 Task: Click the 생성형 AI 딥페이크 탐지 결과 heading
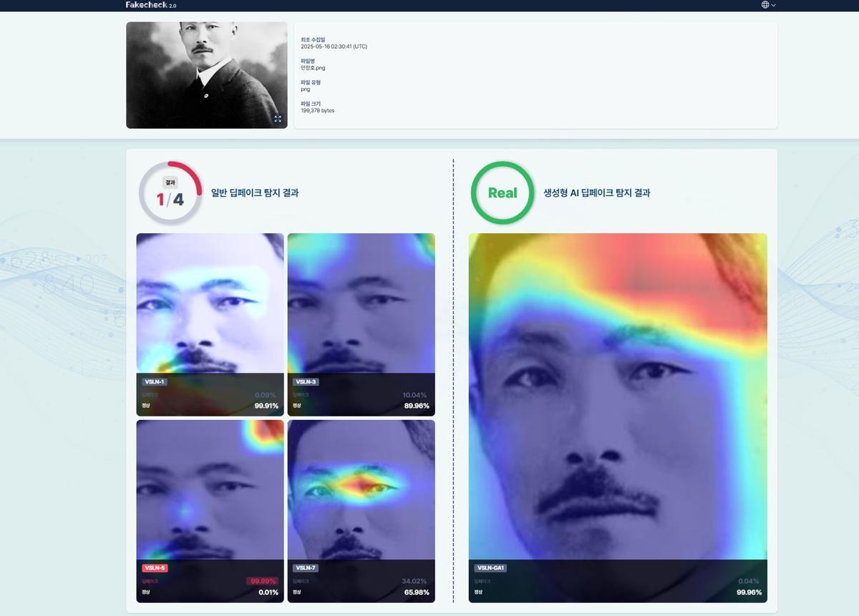[x=596, y=193]
